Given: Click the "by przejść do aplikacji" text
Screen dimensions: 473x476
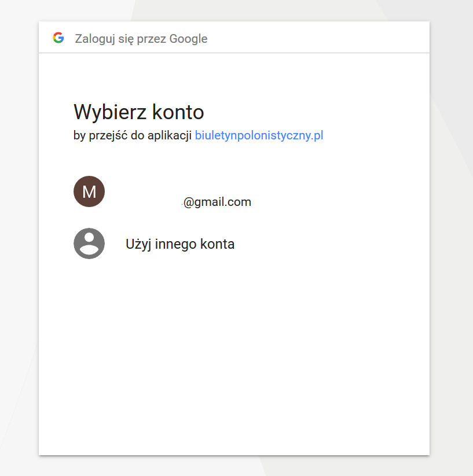Looking at the screenshot, I should pos(133,136).
